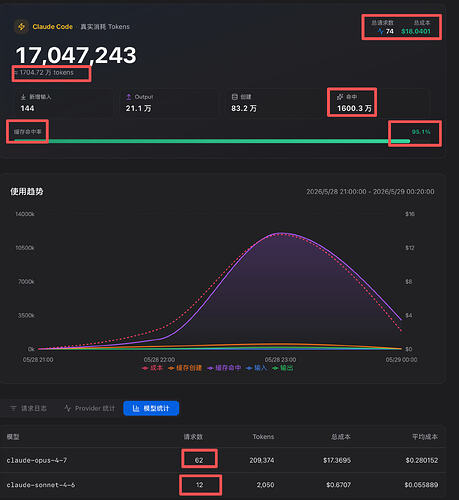
Task: Click the bar chart icon on 模型统计 tab
Action: point(136,408)
